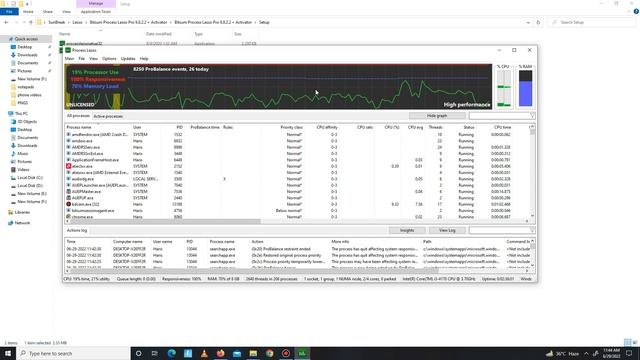Open 3D Objects in Explorer sidebar
The width and height of the screenshot is (640, 360).
coord(27,122)
